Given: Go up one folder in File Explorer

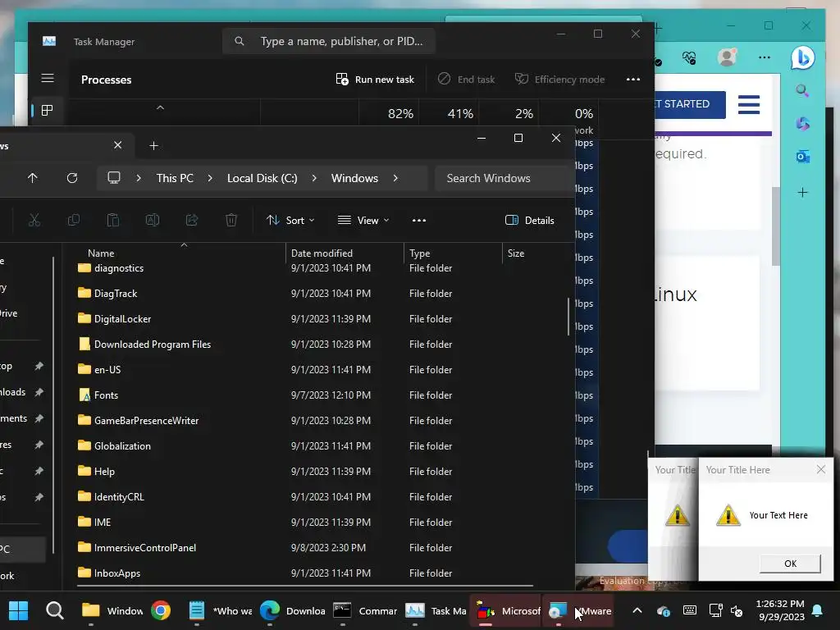Looking at the screenshot, I should click(x=33, y=178).
